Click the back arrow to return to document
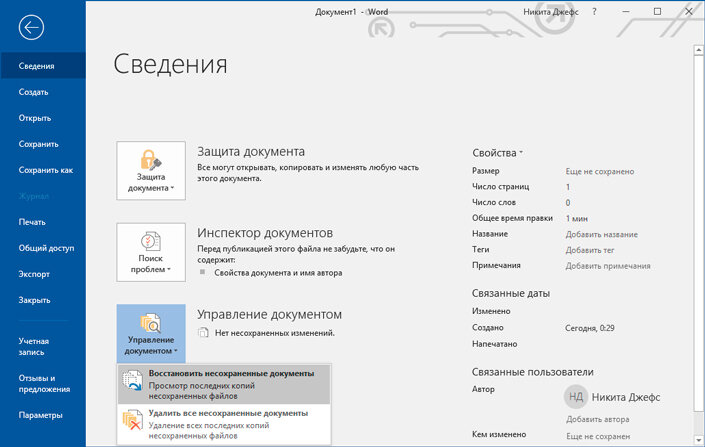 point(31,27)
